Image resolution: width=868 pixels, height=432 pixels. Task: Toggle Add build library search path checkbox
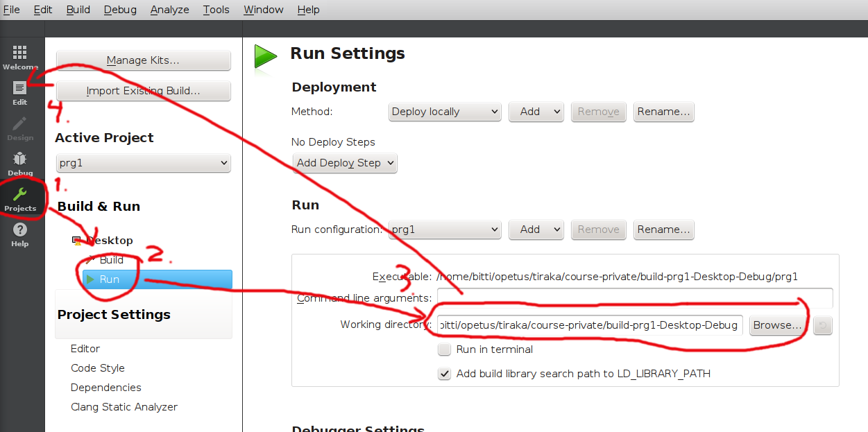pos(445,374)
